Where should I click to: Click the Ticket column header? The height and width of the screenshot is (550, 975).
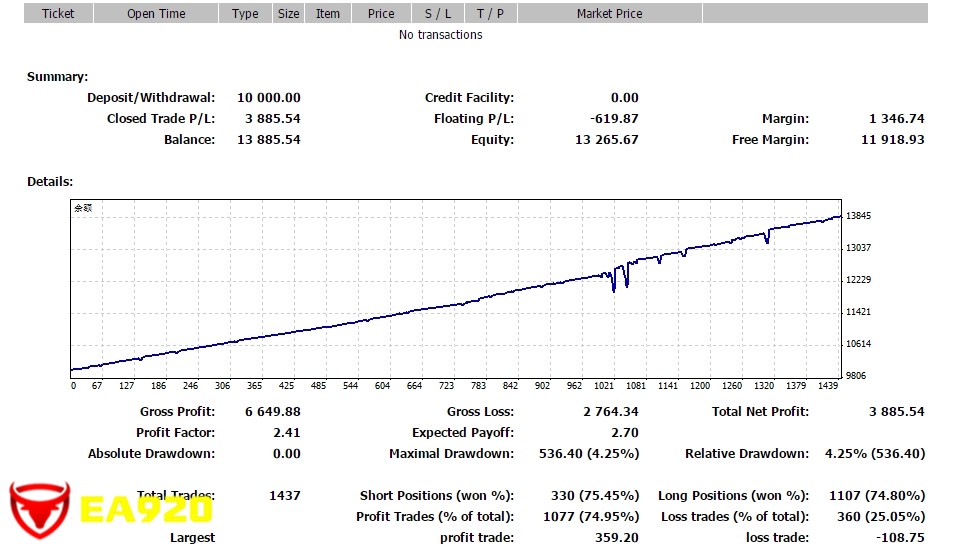click(x=58, y=14)
